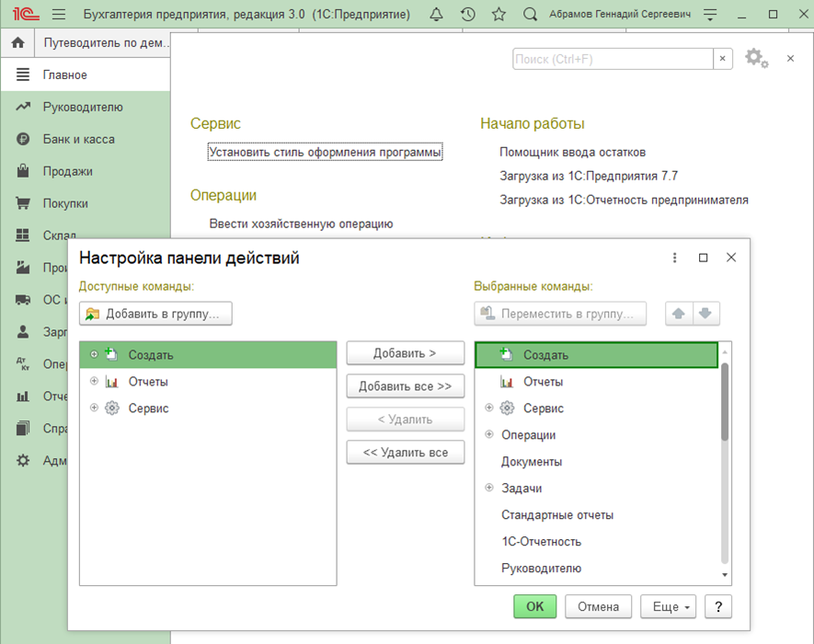
Task: Click the selected commands scrollbar down arrow
Action: pos(725,575)
